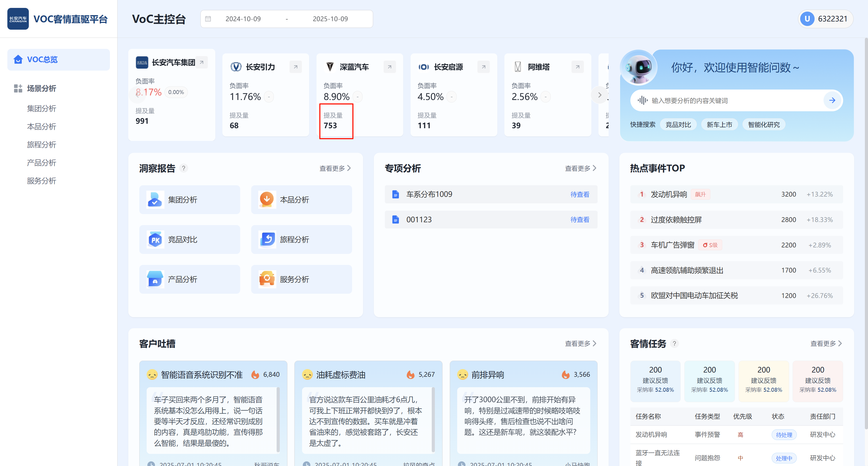868x466 pixels.
Task: Click 待查看 for 车系分布1009
Action: 579,194
